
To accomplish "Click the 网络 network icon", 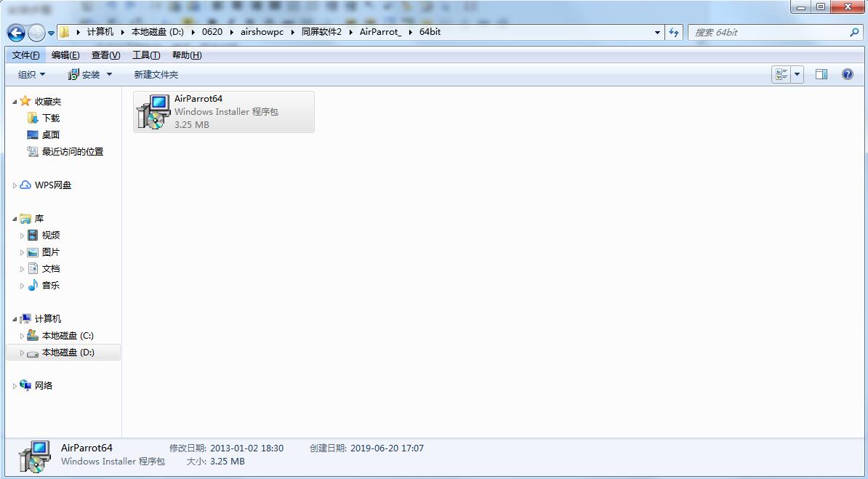I will click(x=25, y=385).
